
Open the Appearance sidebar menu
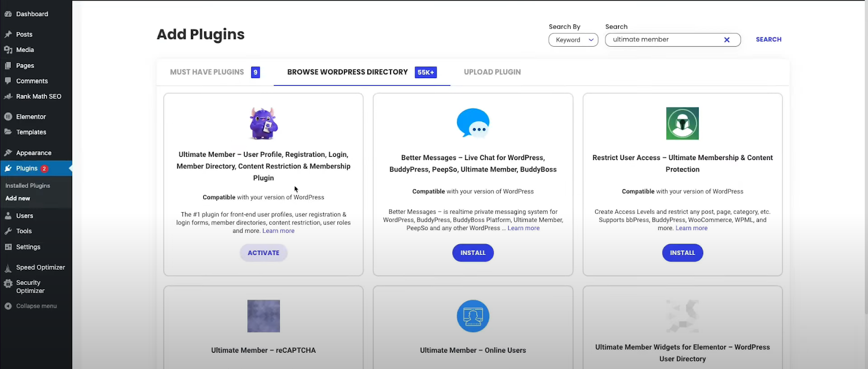pyautogui.click(x=34, y=153)
